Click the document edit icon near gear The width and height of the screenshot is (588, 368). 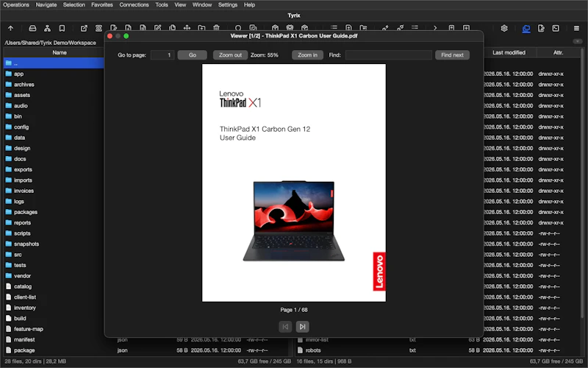(x=541, y=28)
